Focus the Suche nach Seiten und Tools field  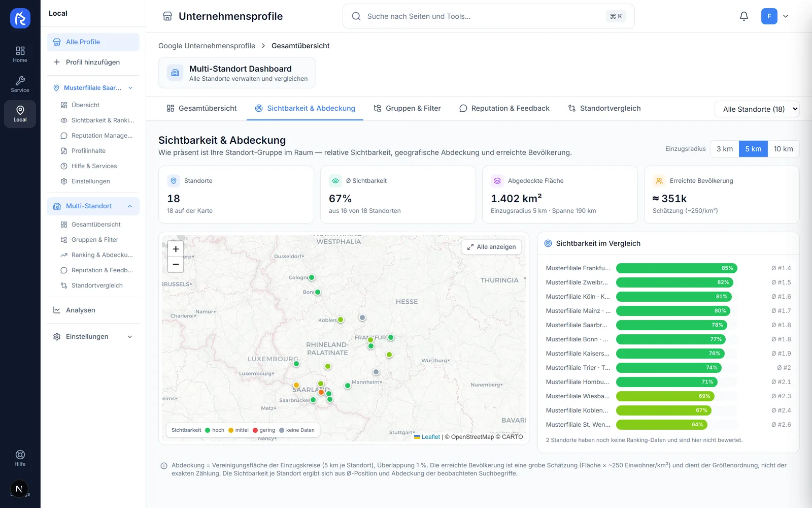488,16
